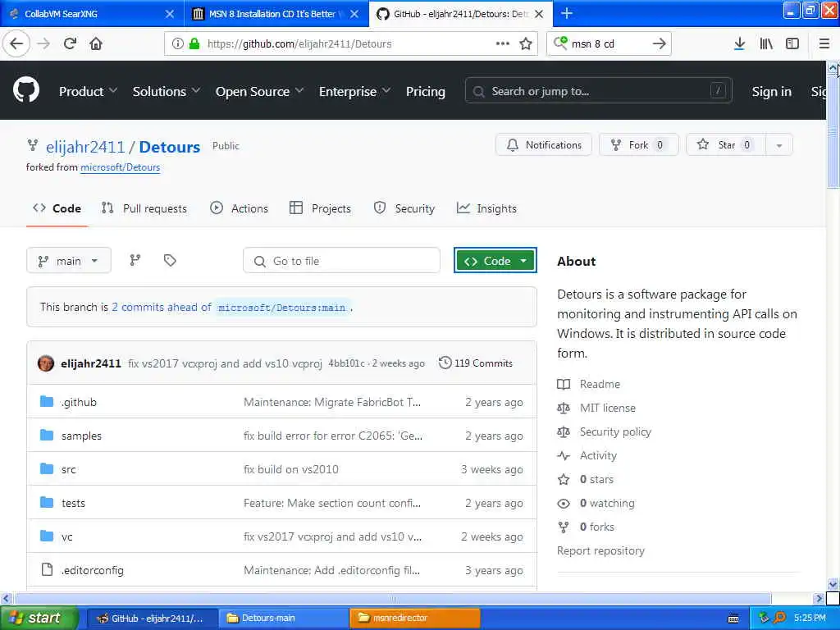View tags icon near branch selector
Image resolution: width=840 pixels, height=630 pixels.
click(x=170, y=260)
